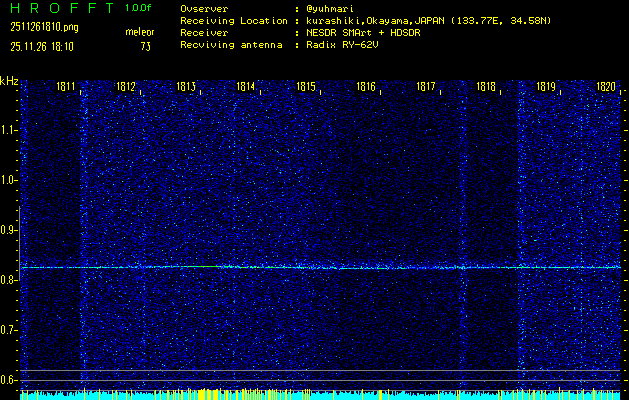This screenshot has height=400, width=629.
Task: Click the 0.7 kHz frequency axis label
Action: pos(10,329)
